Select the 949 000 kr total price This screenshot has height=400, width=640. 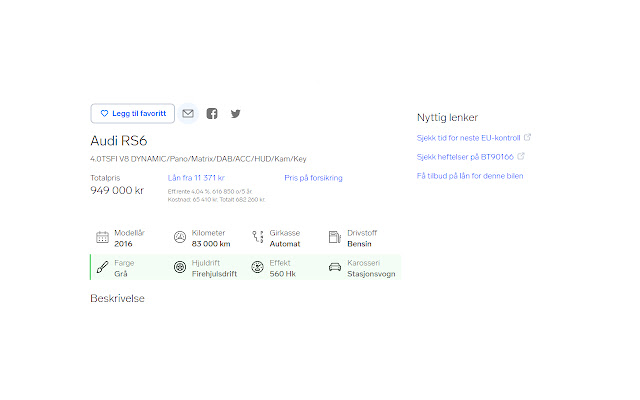pyautogui.click(x=117, y=191)
